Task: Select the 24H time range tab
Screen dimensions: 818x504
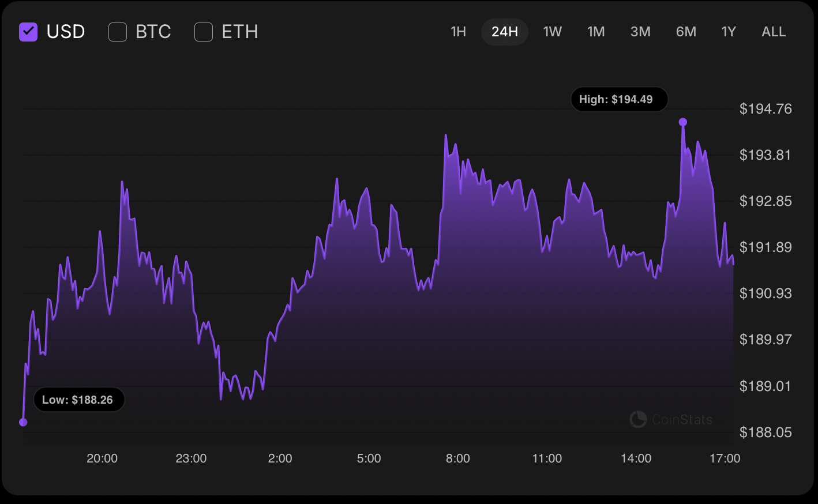Action: point(504,32)
